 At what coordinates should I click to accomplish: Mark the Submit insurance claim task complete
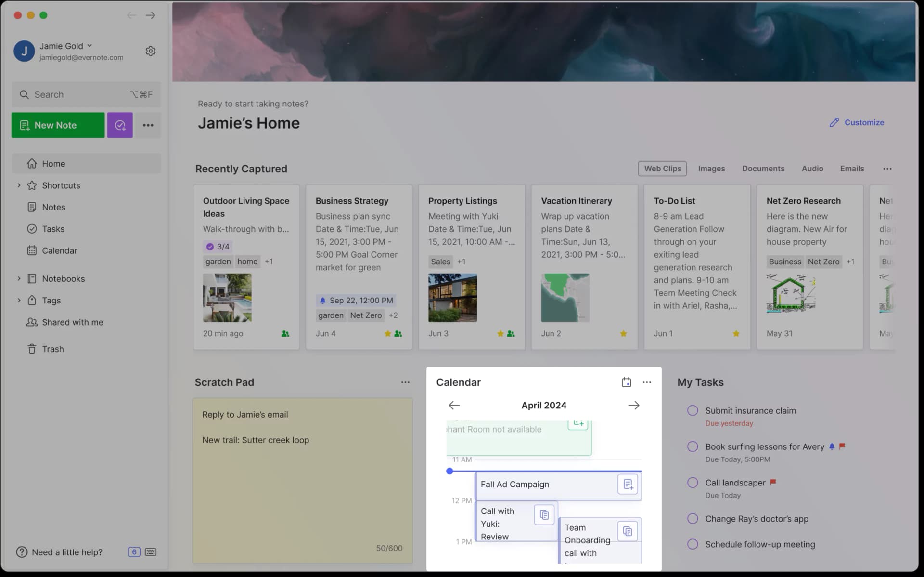pos(693,410)
